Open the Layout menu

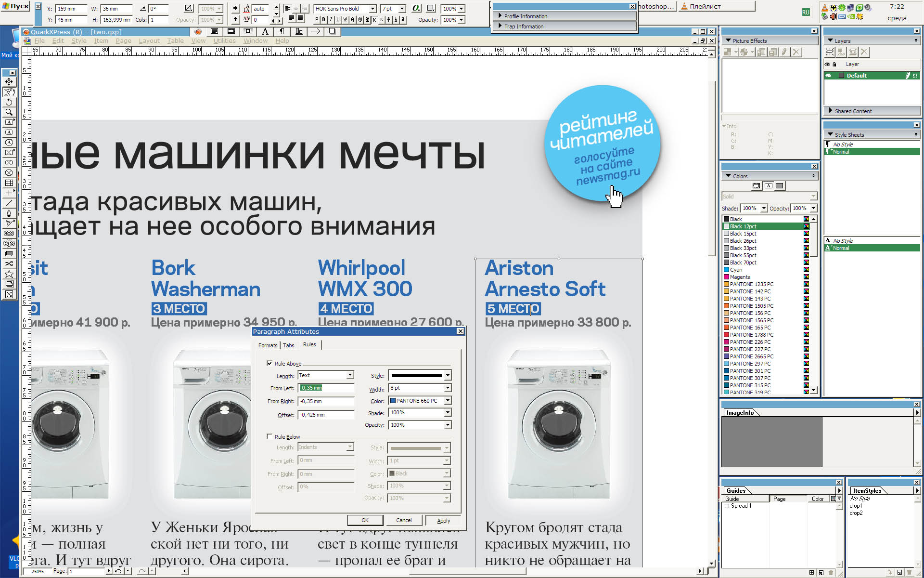coord(149,41)
